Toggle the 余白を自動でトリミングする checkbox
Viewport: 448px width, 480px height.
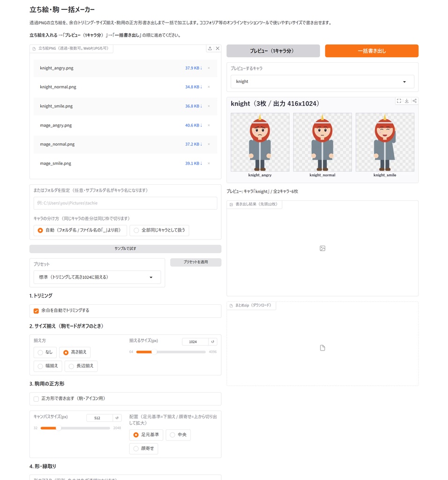tap(36, 311)
